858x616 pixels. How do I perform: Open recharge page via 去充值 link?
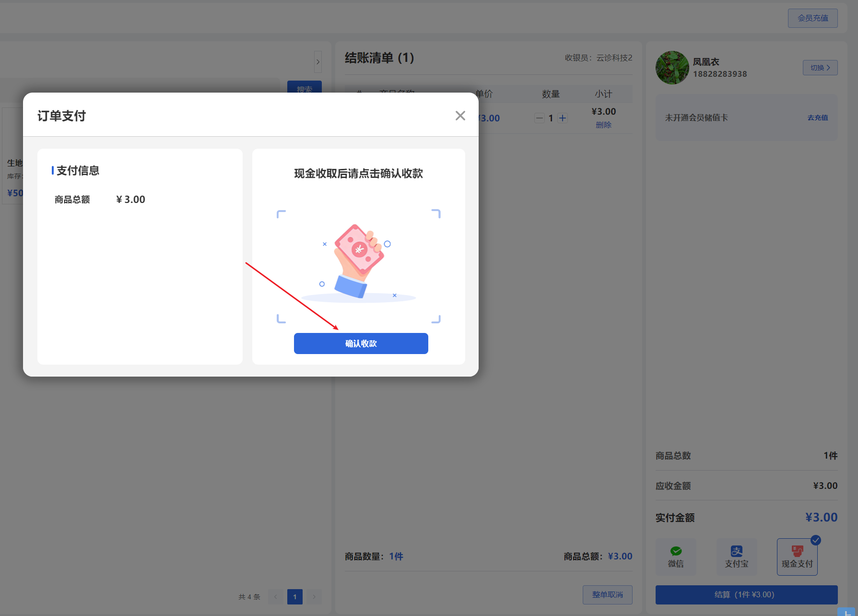tap(817, 117)
